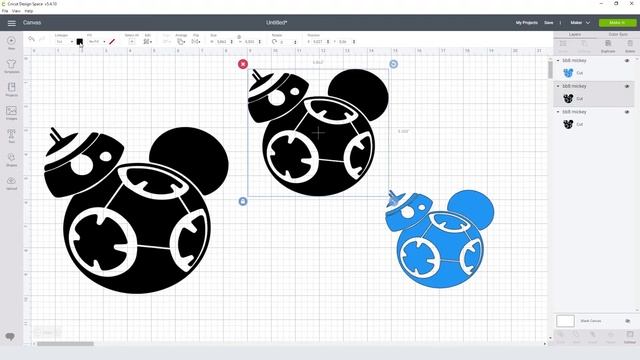Delete selection with red X handle
The height and width of the screenshot is (360, 640).
coord(243,64)
